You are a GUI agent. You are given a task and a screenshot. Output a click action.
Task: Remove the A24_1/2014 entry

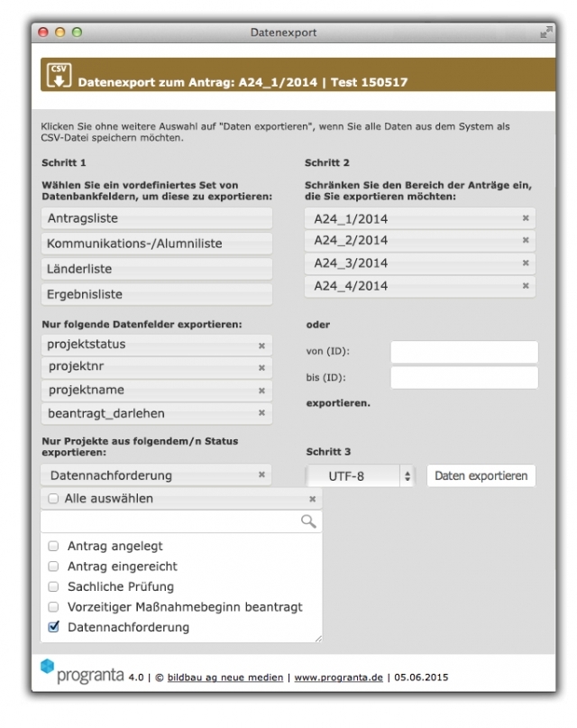(x=526, y=218)
